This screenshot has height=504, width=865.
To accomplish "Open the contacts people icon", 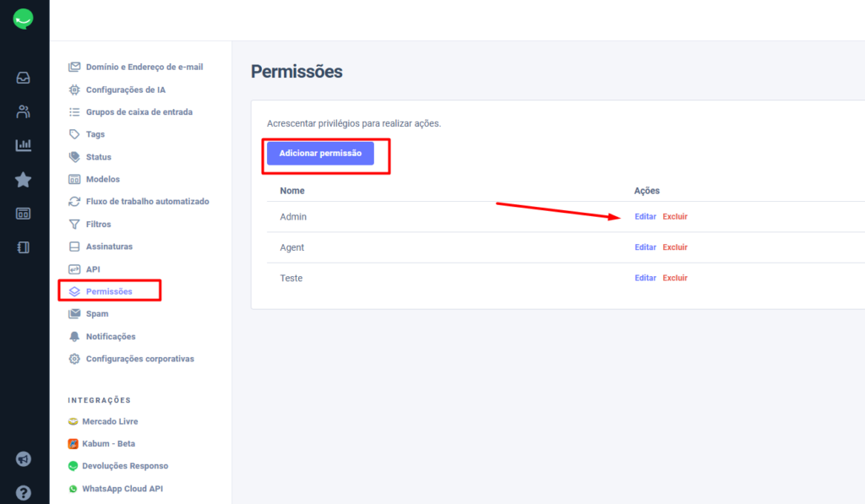I will pyautogui.click(x=23, y=112).
